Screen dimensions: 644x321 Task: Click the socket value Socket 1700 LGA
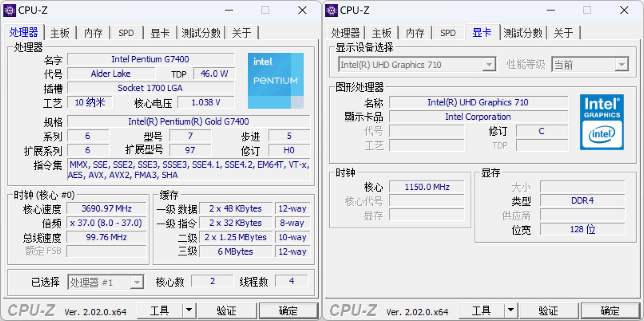[x=151, y=88]
